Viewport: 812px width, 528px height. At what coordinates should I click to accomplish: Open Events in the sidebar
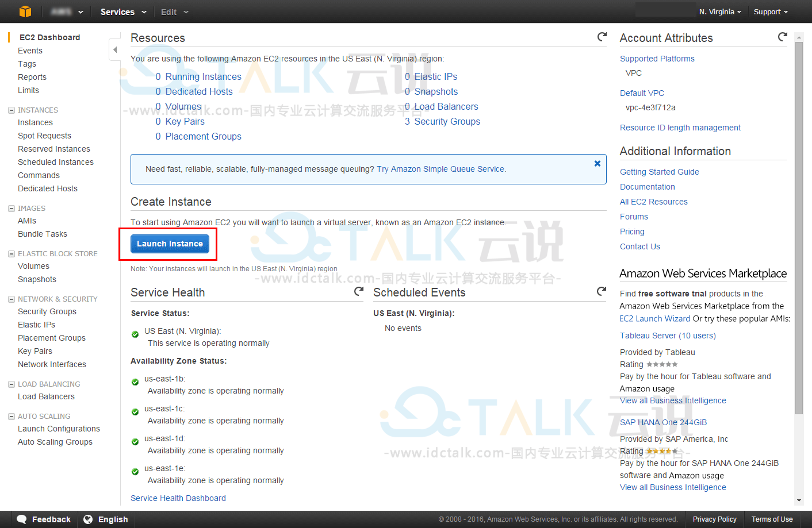30,51
